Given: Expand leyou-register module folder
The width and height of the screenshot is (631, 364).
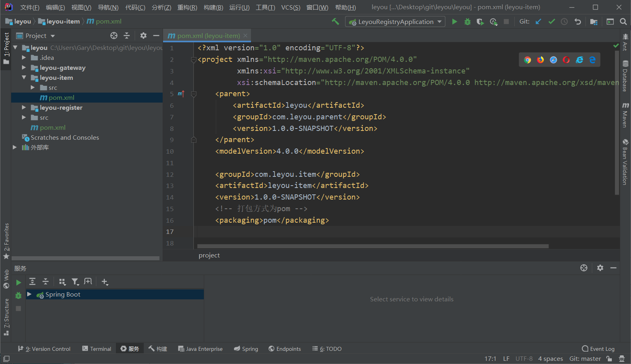Looking at the screenshot, I should click(24, 107).
